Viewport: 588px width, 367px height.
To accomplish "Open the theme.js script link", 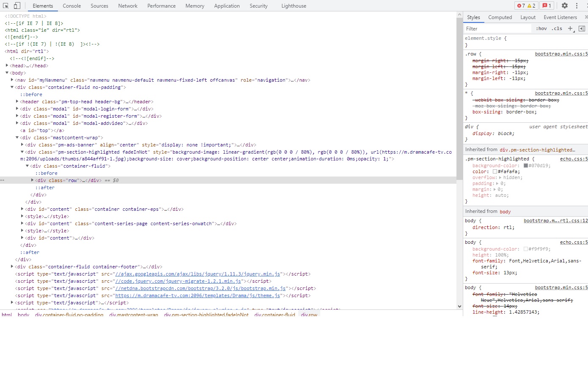I will tap(198, 295).
